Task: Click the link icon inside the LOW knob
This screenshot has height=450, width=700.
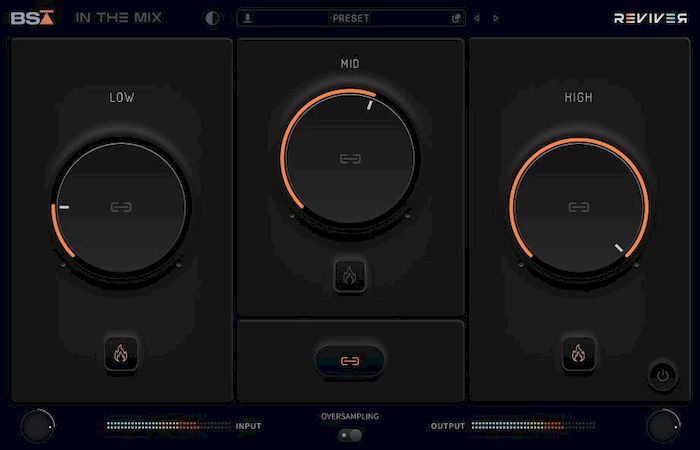Action: pos(121,207)
